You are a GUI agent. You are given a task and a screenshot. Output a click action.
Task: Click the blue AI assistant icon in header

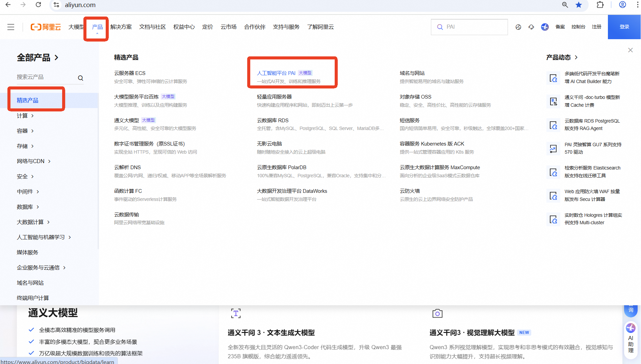coord(545,27)
